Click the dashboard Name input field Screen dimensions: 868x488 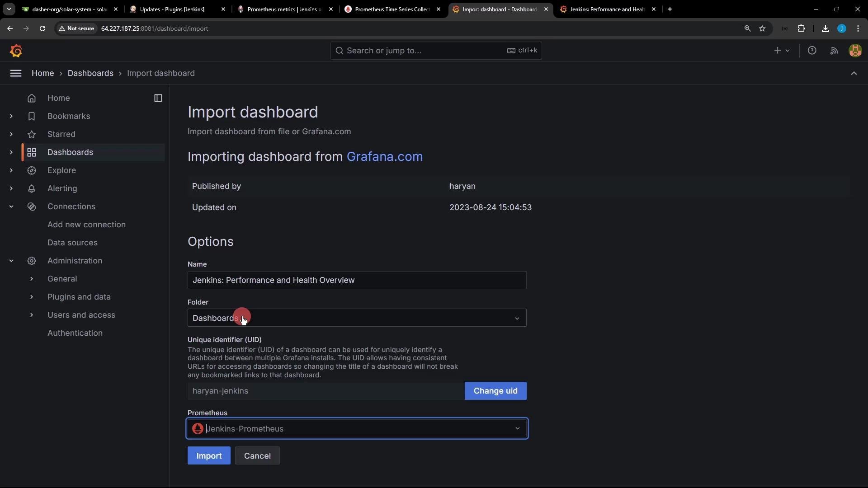pos(357,280)
